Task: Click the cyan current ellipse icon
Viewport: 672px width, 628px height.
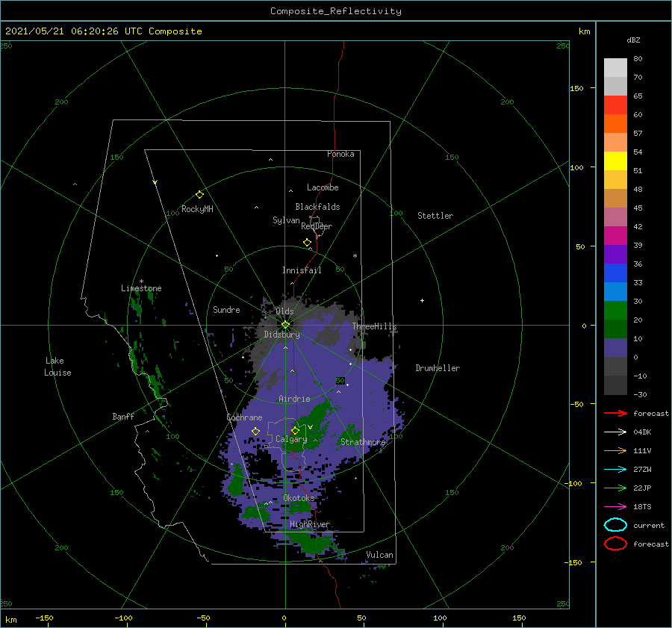Action: 615,525
